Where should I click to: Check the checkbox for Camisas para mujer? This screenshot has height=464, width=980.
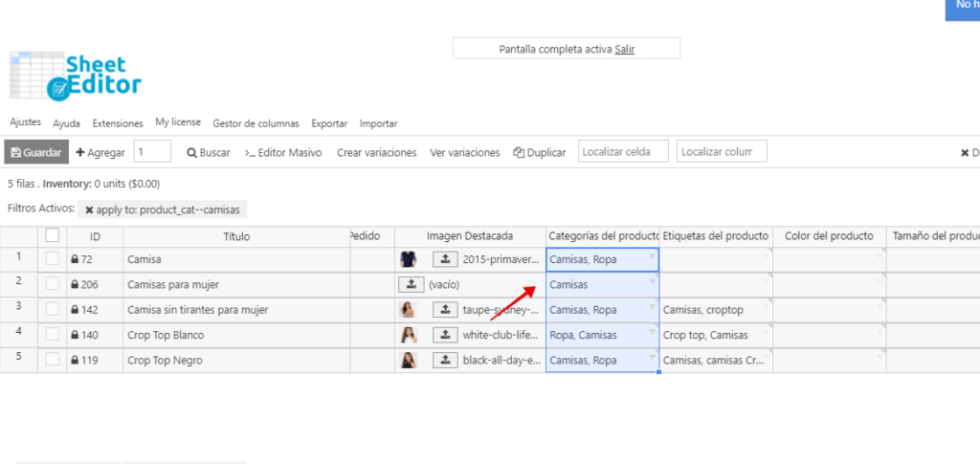[53, 283]
